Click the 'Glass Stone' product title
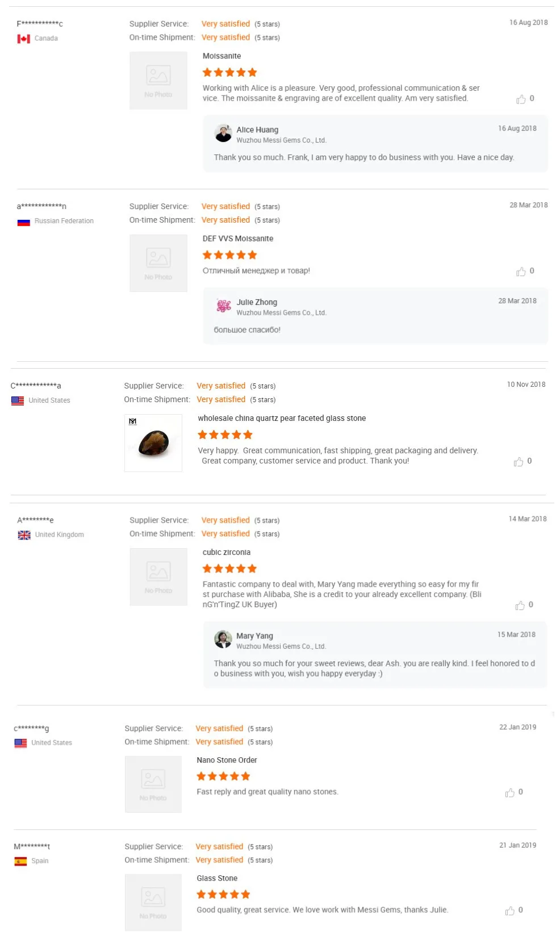The width and height of the screenshot is (560, 952). pos(217,879)
